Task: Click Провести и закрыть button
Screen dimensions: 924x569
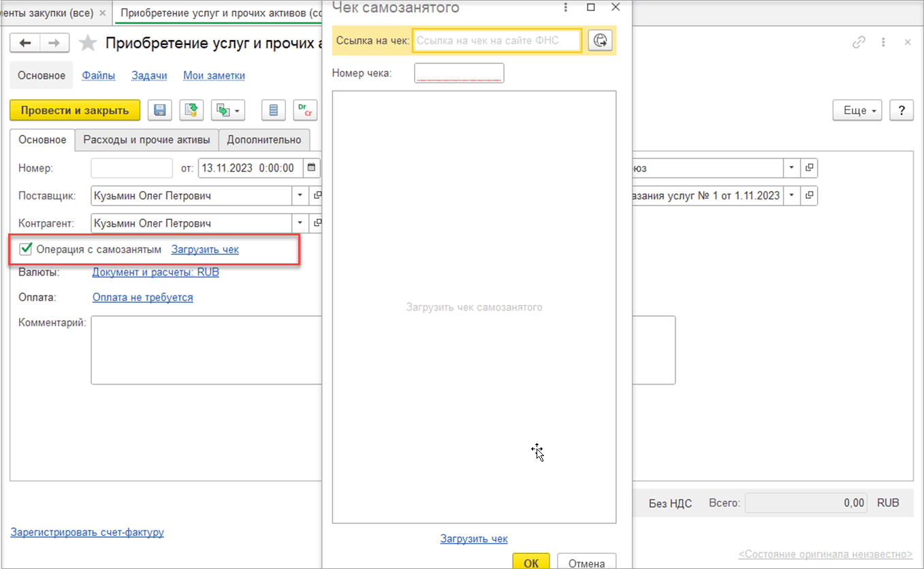Action: (x=75, y=110)
